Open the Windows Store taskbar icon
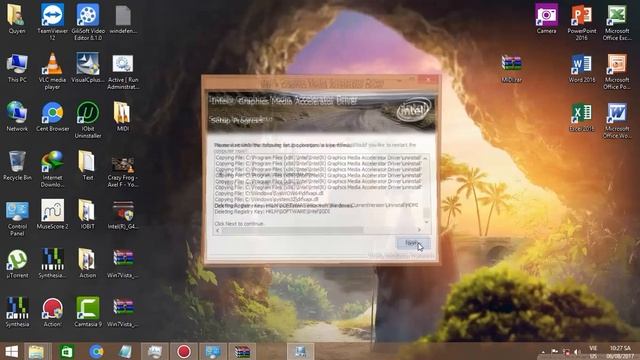Screen dimensions: 640x360 point(67,351)
